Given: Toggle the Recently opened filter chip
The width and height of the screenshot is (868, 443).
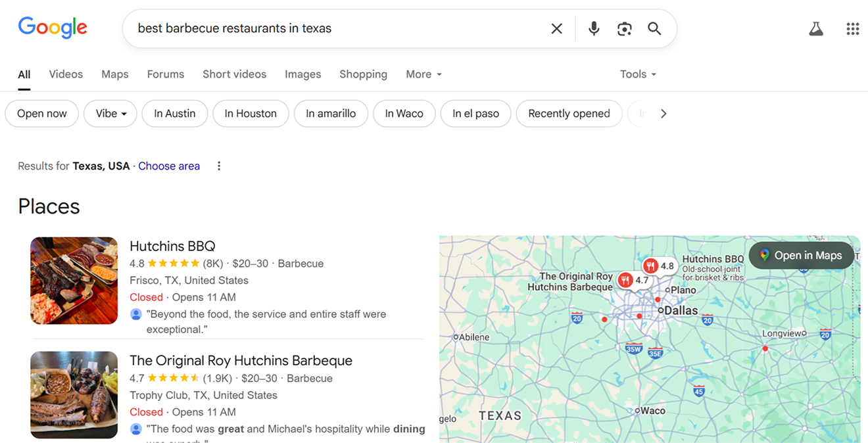Looking at the screenshot, I should tap(569, 114).
